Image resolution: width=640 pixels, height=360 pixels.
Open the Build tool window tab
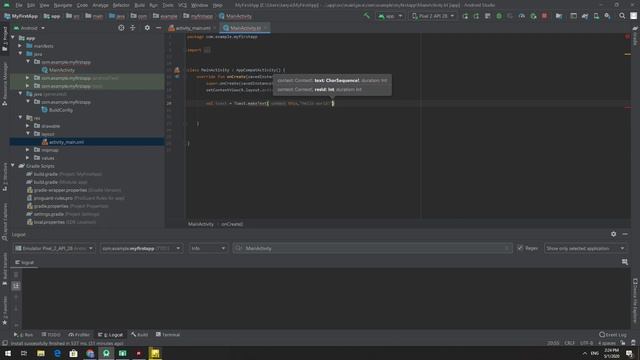(x=140, y=334)
